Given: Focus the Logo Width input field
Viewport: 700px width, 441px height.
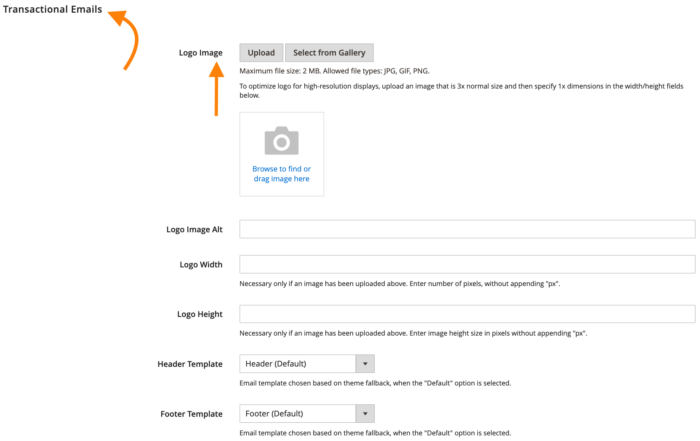Looking at the screenshot, I should tap(467, 264).
